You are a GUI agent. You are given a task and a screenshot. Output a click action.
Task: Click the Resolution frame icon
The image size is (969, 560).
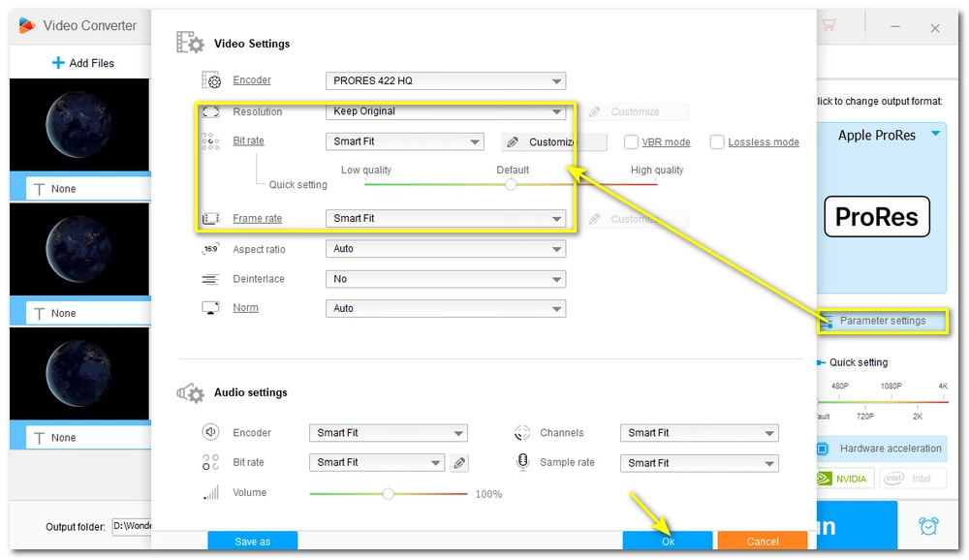tap(210, 111)
